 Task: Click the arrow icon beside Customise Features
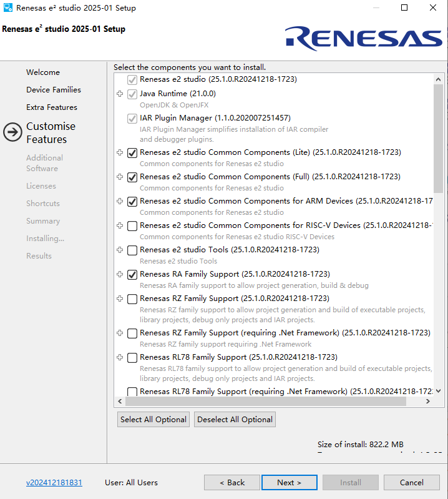(12, 132)
